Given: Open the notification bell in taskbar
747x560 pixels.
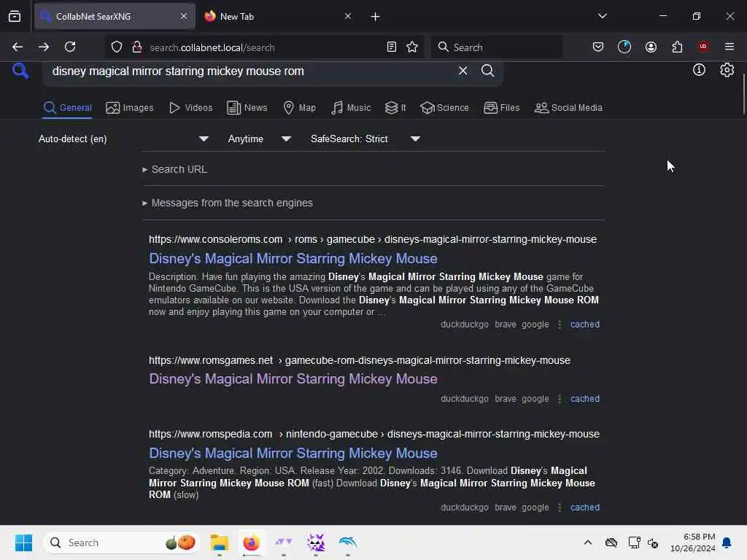Looking at the screenshot, I should [x=727, y=542].
